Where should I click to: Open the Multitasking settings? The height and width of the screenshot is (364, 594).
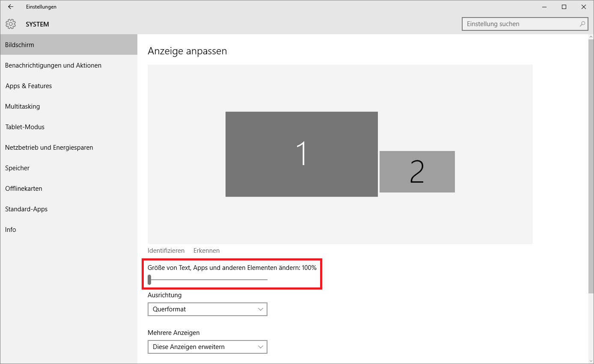68,107
